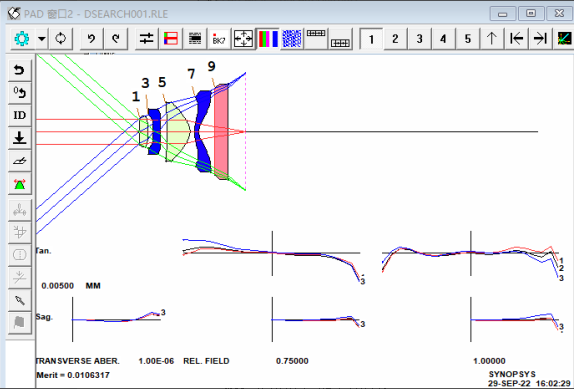Click the four-arrow fit-to-window icon
The height and width of the screenshot is (389, 574).
point(243,38)
